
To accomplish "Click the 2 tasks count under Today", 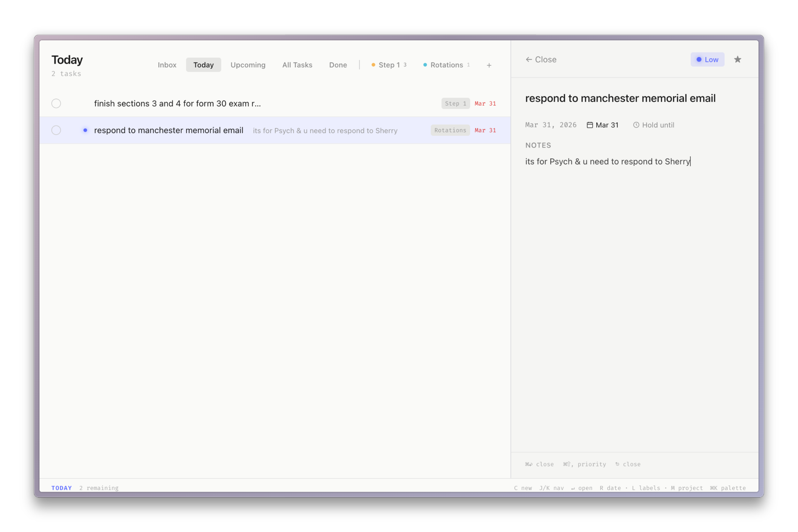I will point(66,74).
